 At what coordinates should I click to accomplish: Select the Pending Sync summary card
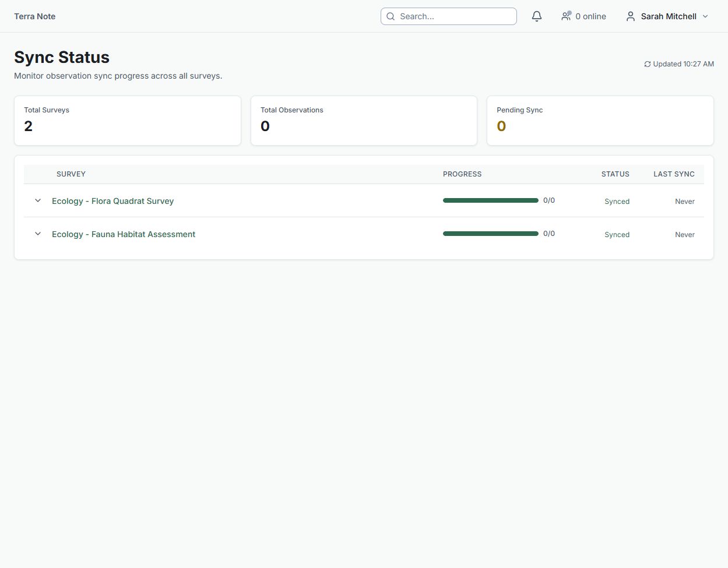coord(600,121)
